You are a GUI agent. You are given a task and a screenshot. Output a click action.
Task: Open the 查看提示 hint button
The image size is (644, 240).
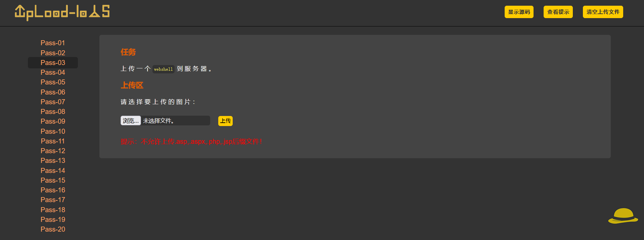(x=558, y=12)
